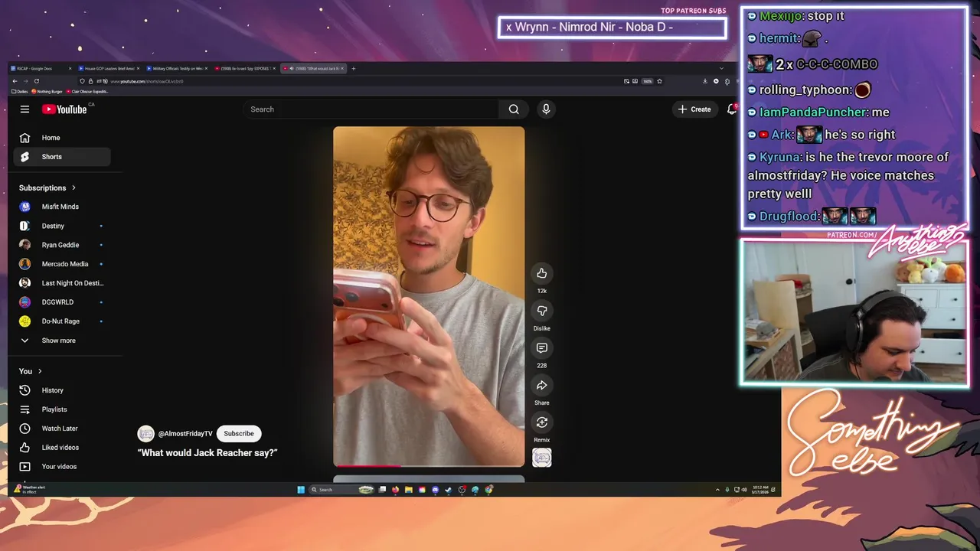Open the Short's sound thumbnail
Viewport: 980px width, 551px height.
[x=541, y=458]
